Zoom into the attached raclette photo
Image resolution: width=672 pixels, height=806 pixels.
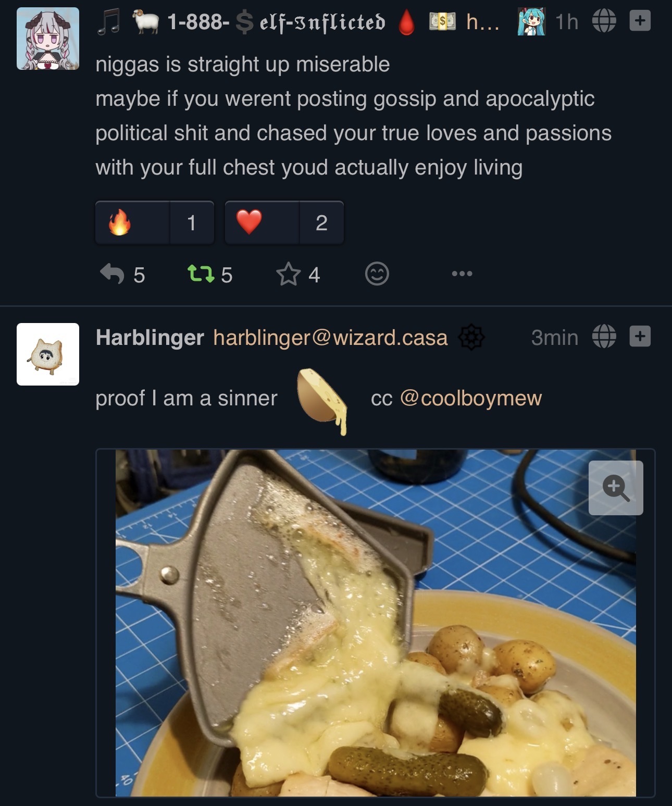point(615,488)
